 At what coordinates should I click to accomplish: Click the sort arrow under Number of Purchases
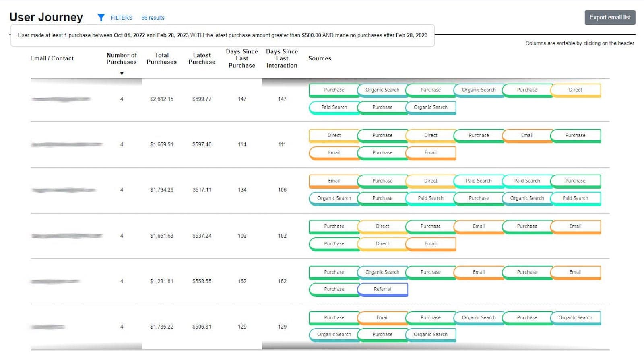[x=121, y=73]
